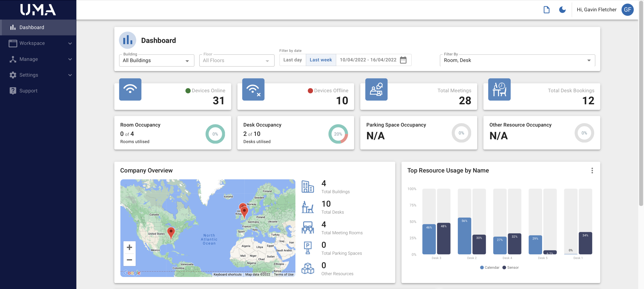Click the Total Buildings icon
The height and width of the screenshot is (289, 644).
[308, 187]
